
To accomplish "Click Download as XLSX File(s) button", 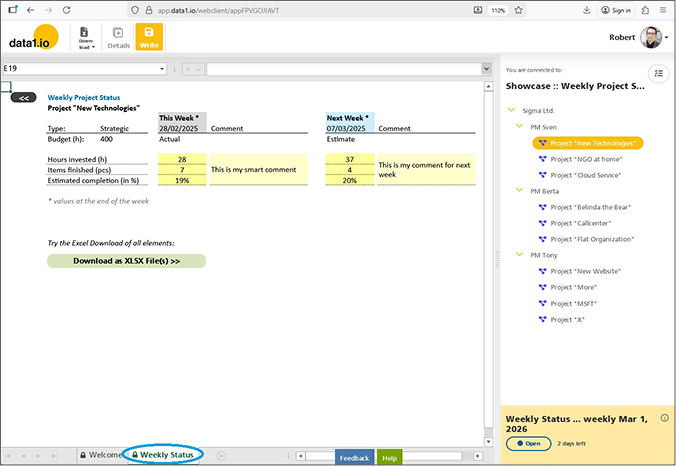I will tap(126, 261).
